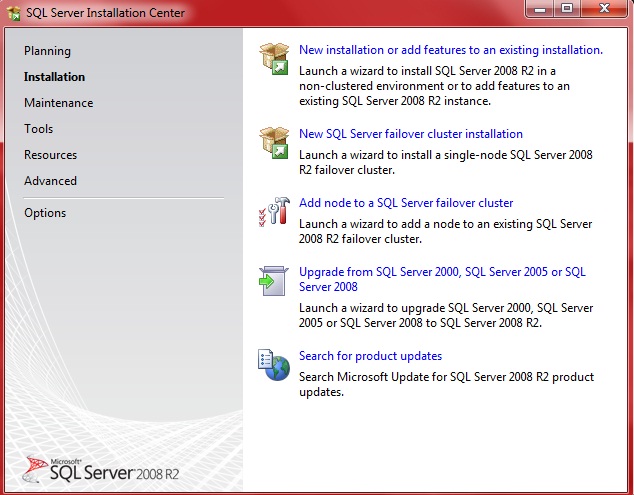This screenshot has width=634, height=495.
Task: Click the new installation box icon
Action: click(274, 59)
